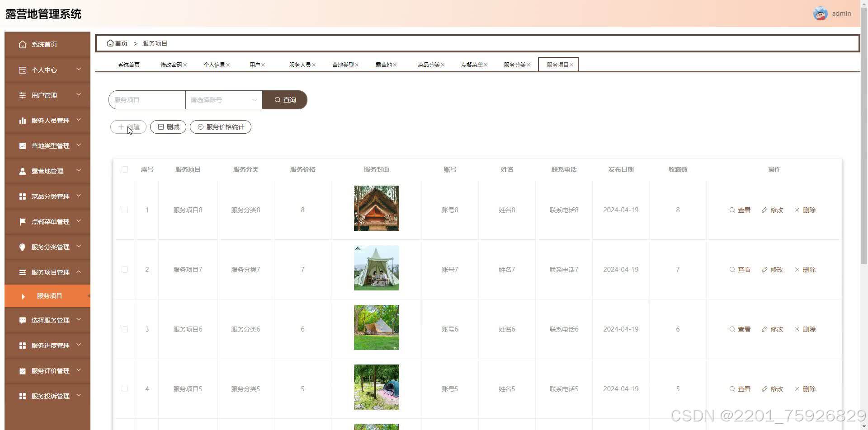Viewport: 868px width, 430px height.
Task: Check the row for 服务项目8
Action: click(x=125, y=210)
